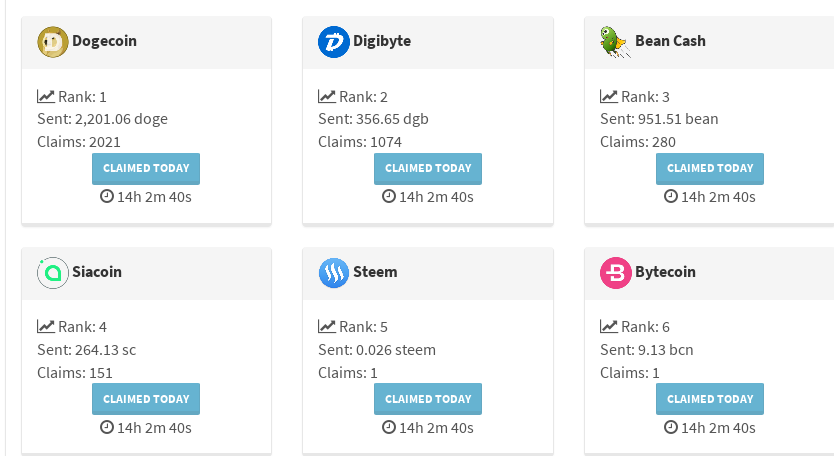The height and width of the screenshot is (456, 834).
Task: Click the rank chart icon in Dogecoin card
Action: 45,97
